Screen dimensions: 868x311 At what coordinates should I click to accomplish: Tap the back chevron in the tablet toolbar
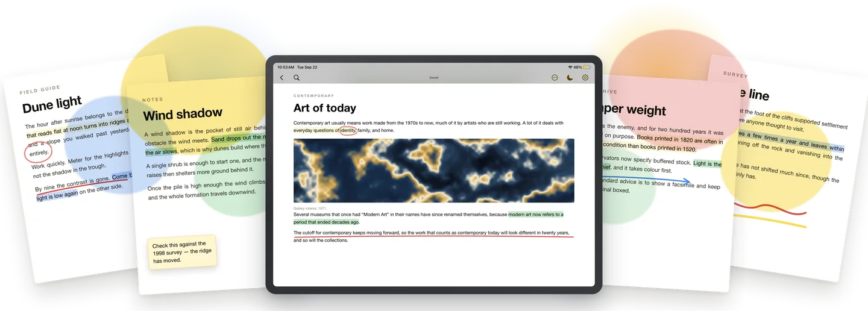[x=281, y=78]
